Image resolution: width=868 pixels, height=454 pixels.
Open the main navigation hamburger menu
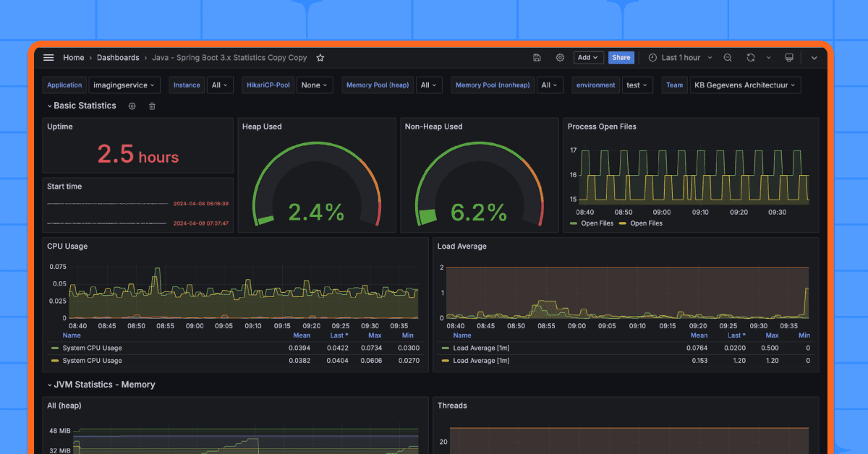48,57
